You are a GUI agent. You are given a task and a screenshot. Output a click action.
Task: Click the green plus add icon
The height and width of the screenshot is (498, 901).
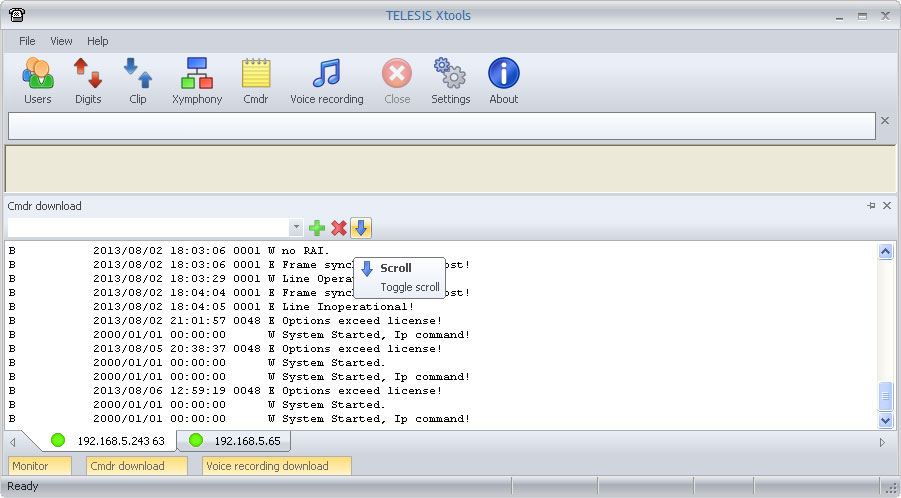pos(317,228)
